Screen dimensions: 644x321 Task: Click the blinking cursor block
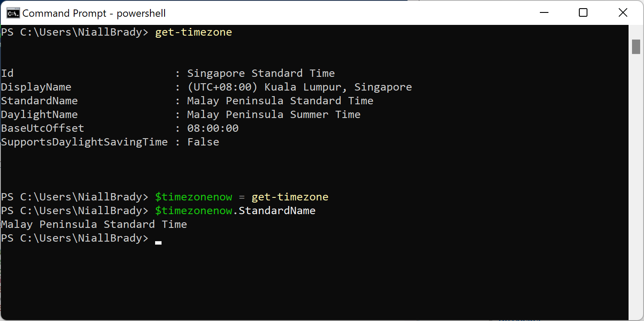tap(158, 242)
